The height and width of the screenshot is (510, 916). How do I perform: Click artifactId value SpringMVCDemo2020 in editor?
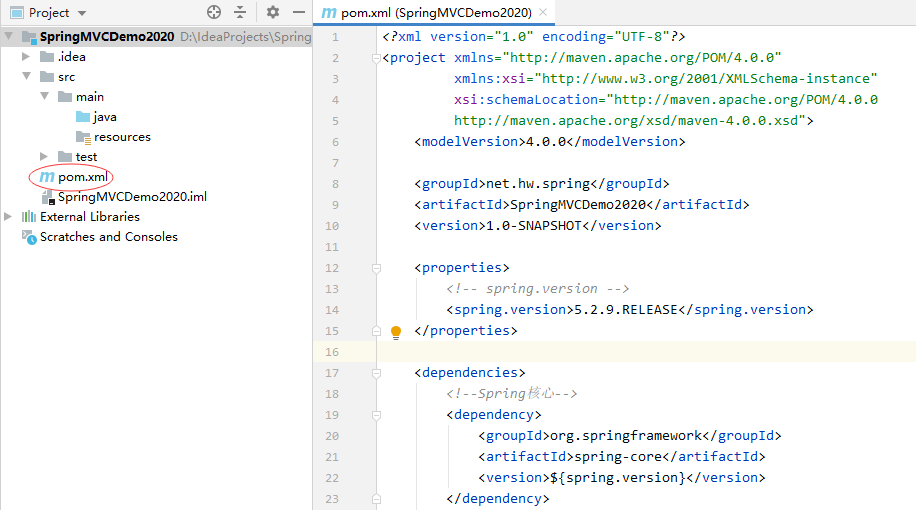coord(578,204)
